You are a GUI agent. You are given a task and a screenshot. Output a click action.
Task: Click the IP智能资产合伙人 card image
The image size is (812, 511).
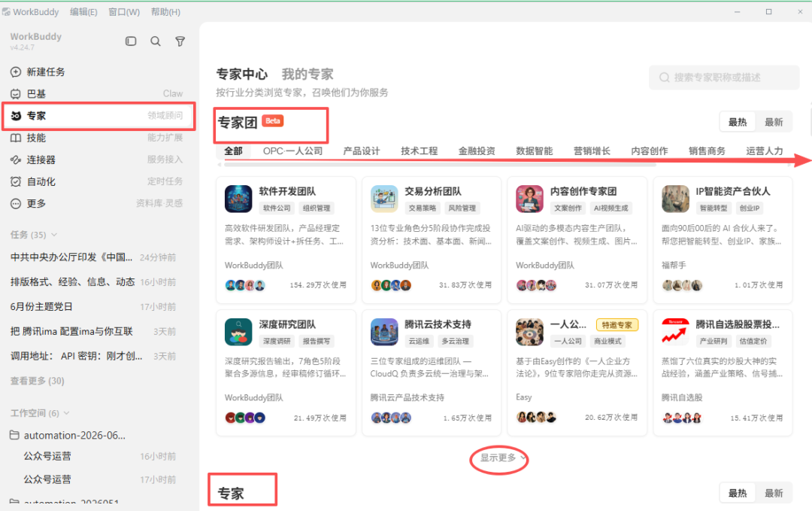[675, 199]
